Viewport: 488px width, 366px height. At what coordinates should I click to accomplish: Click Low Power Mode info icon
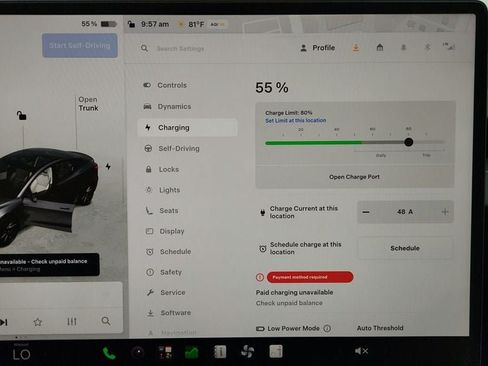point(327,328)
